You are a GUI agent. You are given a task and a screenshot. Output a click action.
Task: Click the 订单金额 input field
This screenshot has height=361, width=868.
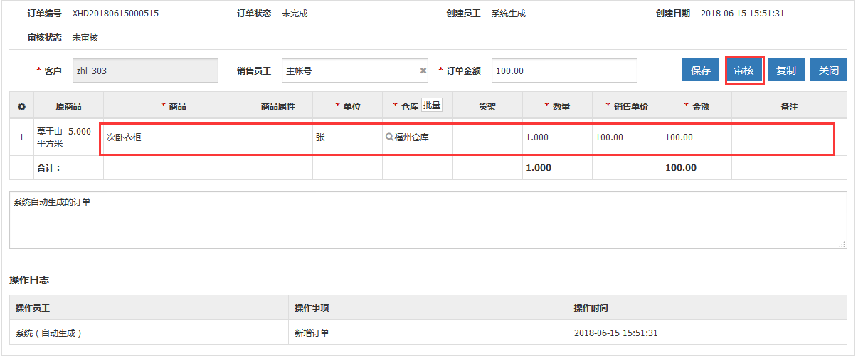click(x=563, y=70)
